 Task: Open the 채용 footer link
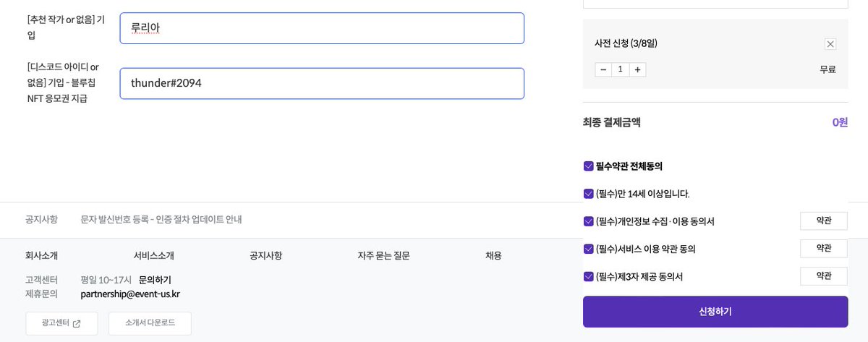pyautogui.click(x=493, y=255)
